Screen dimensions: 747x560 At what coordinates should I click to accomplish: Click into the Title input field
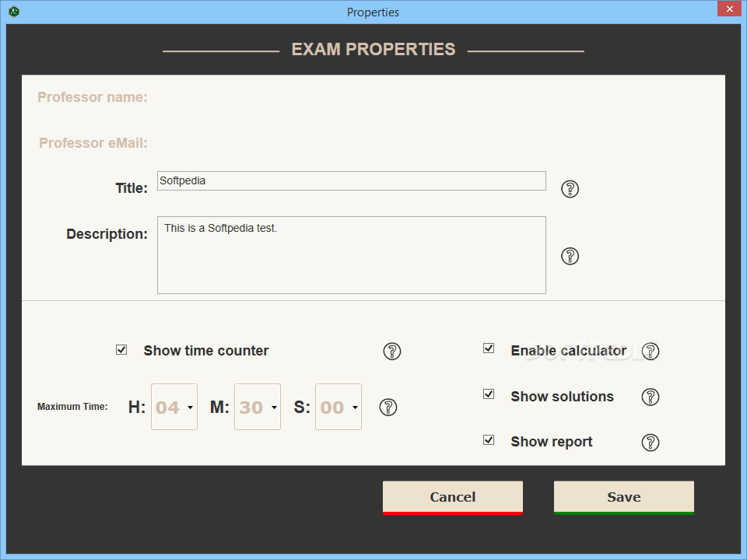pos(352,181)
